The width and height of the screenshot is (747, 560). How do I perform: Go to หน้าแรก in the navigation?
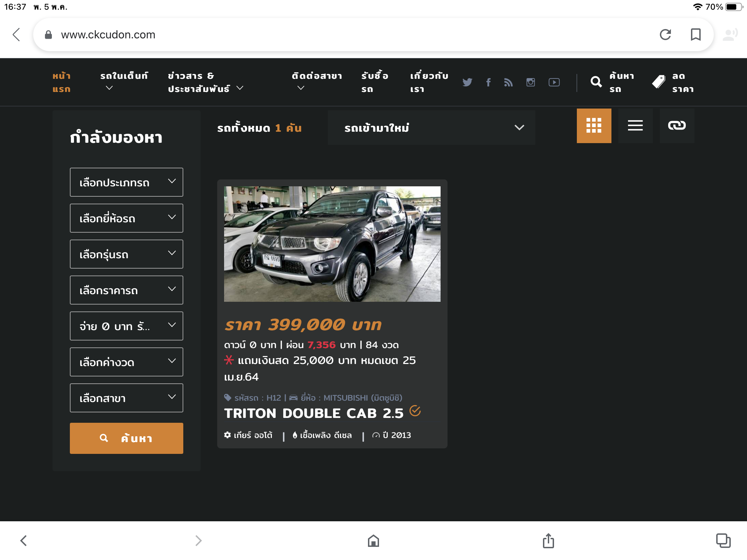click(62, 82)
